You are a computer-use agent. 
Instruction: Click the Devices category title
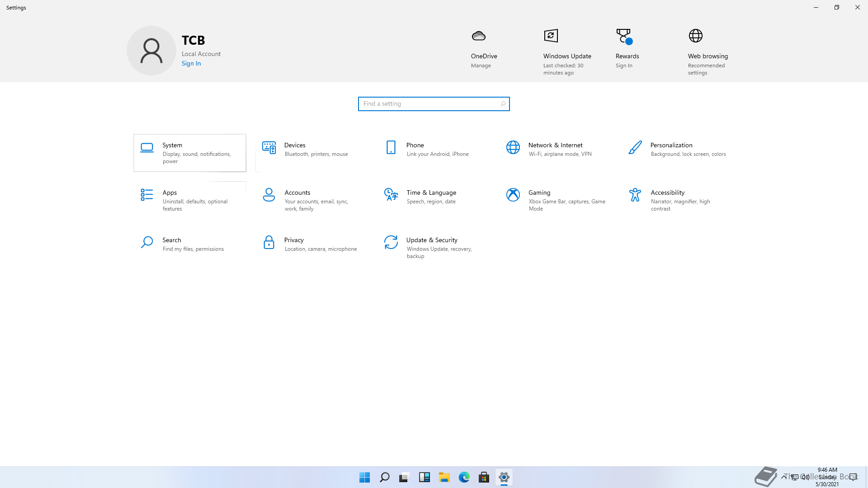[295, 145]
